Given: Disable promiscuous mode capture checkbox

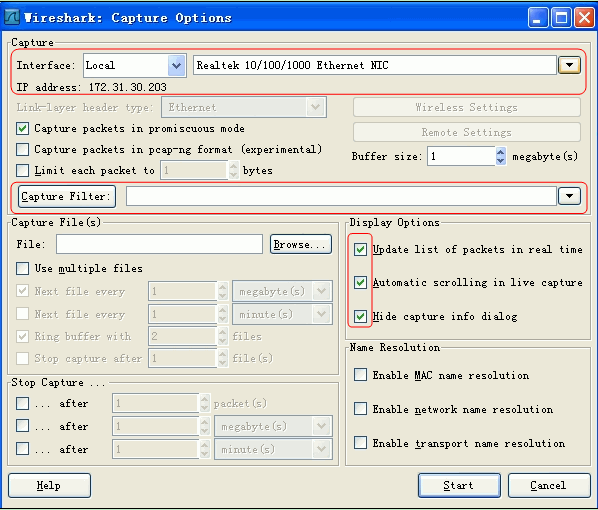Looking at the screenshot, I should (23, 129).
